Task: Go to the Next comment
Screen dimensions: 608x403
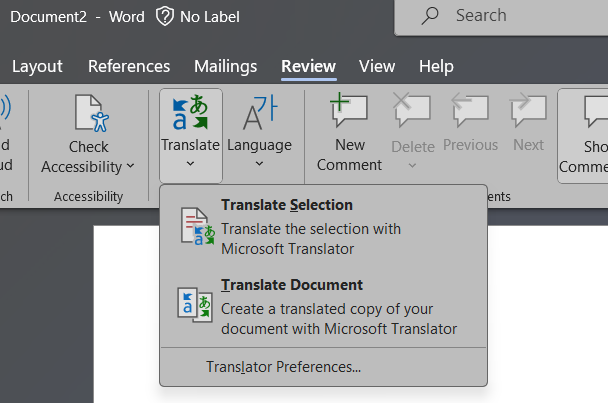Action: (x=529, y=123)
